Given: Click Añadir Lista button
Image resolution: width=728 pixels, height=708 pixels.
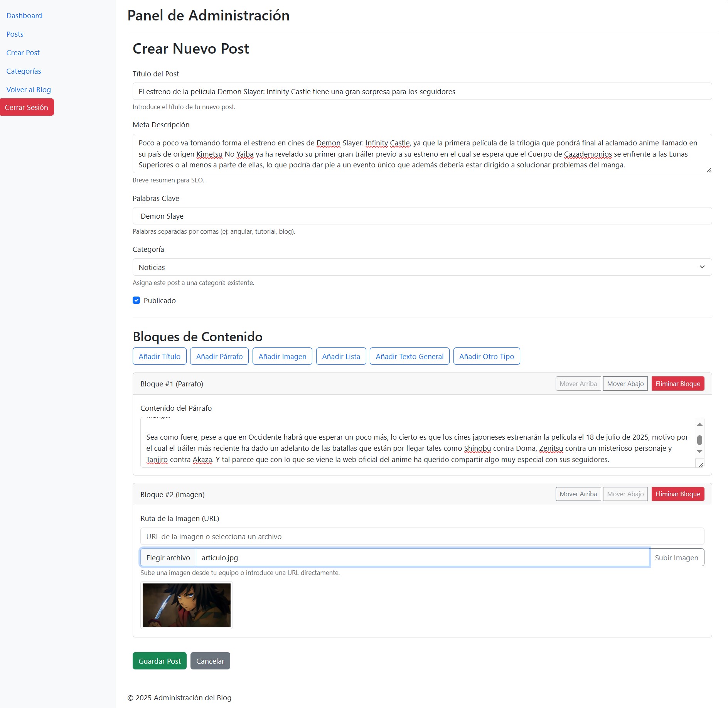Looking at the screenshot, I should (x=341, y=356).
